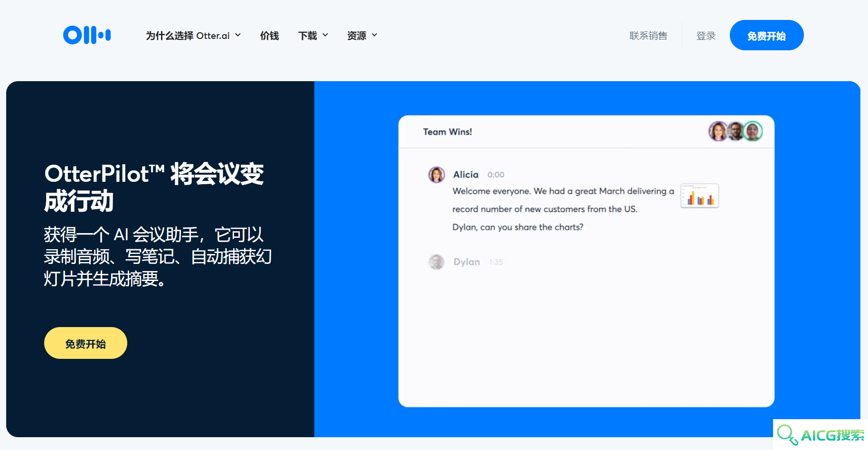This screenshot has height=450, width=868.
Task: Open the 联系销售 link
Action: click(648, 36)
